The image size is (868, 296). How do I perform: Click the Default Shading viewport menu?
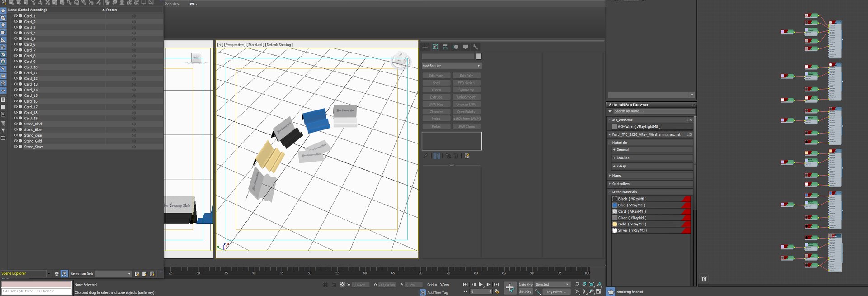(x=279, y=45)
